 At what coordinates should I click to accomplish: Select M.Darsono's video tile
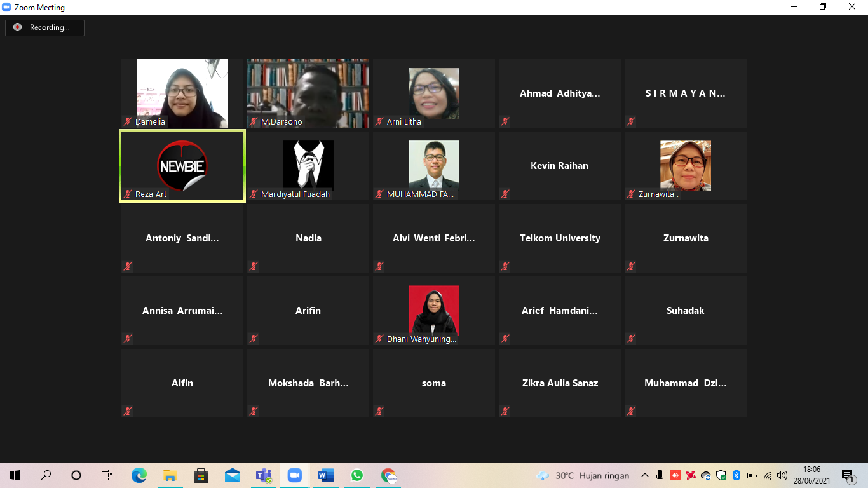point(308,93)
